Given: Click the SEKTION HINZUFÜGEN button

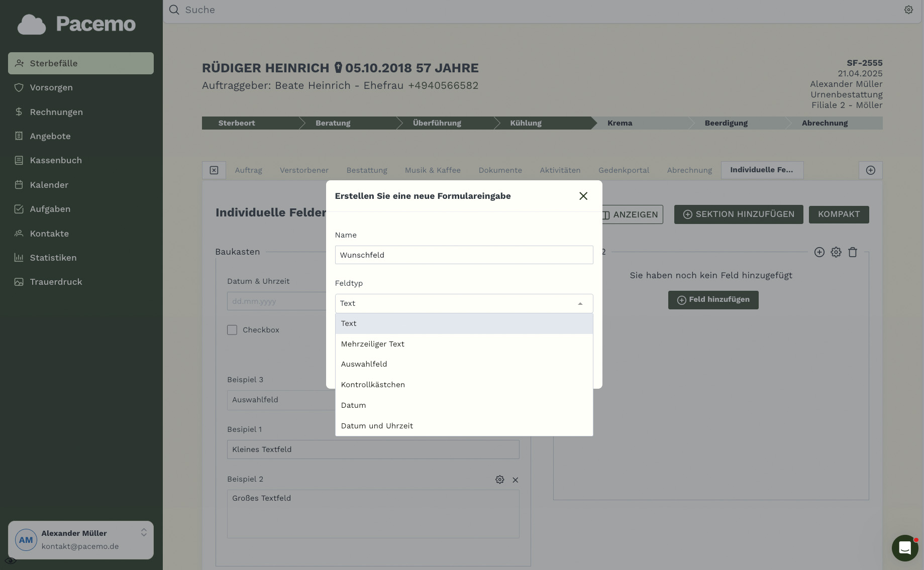Looking at the screenshot, I should [738, 214].
